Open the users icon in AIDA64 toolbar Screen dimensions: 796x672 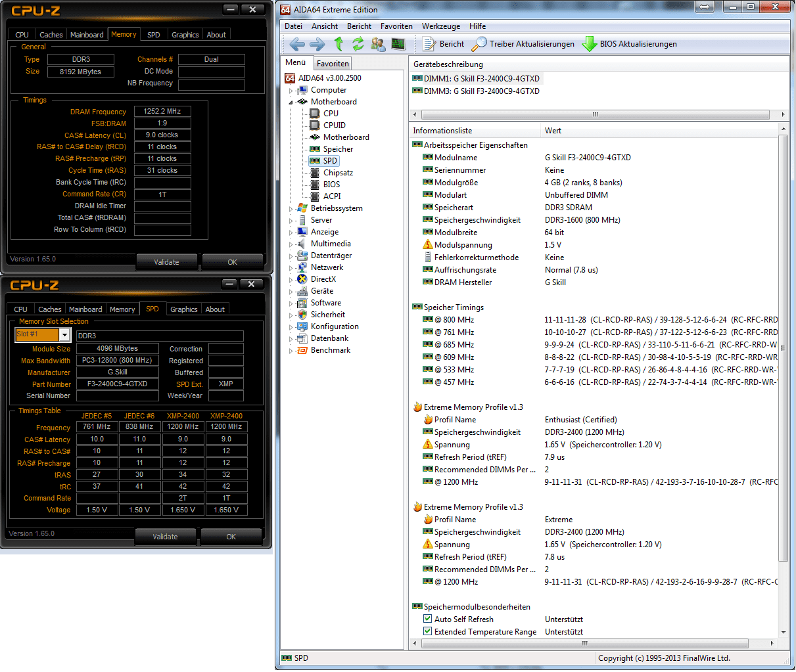(378, 44)
